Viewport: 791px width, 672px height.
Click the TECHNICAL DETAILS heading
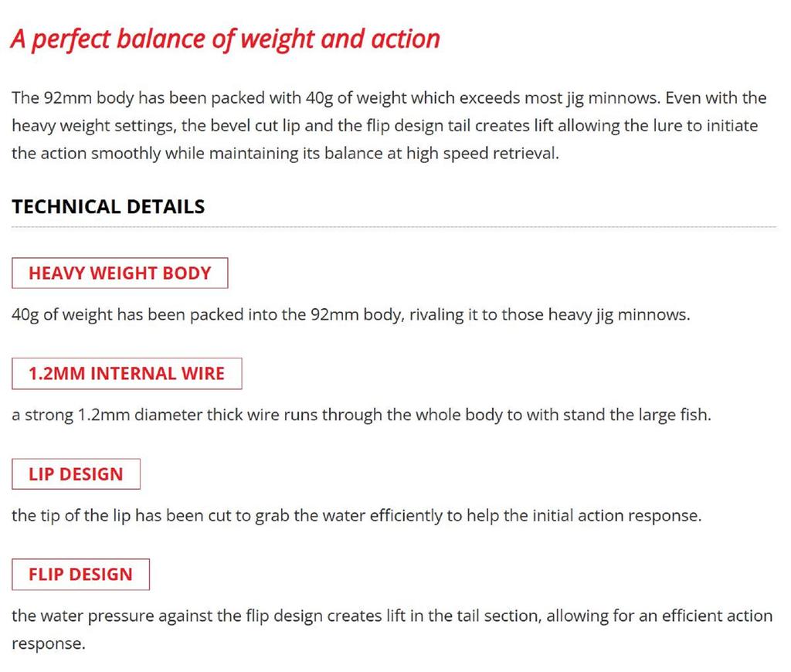pos(108,207)
